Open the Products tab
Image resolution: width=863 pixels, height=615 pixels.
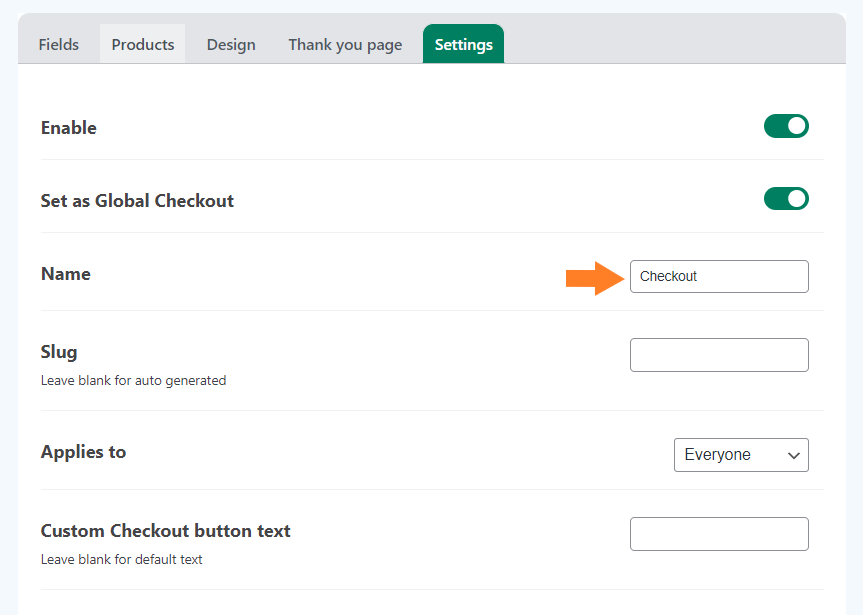pyautogui.click(x=143, y=44)
